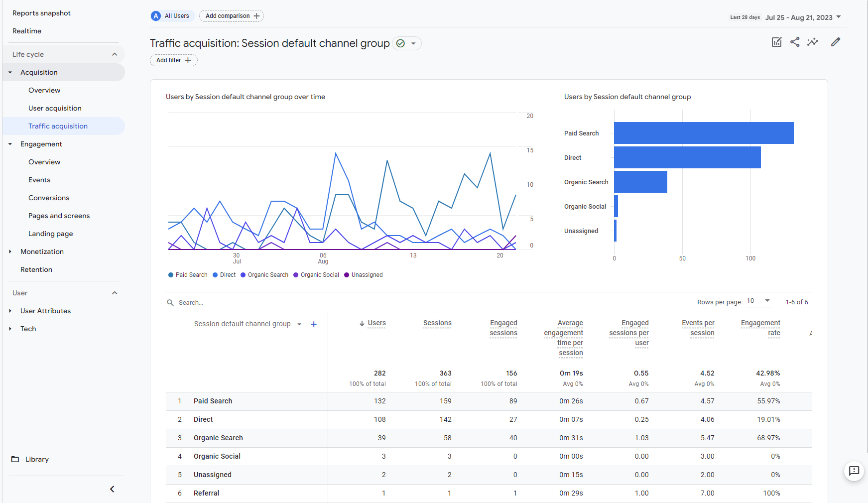The height and width of the screenshot is (503, 868).
Task: Click the All Users comparison chip
Action: coord(172,16)
